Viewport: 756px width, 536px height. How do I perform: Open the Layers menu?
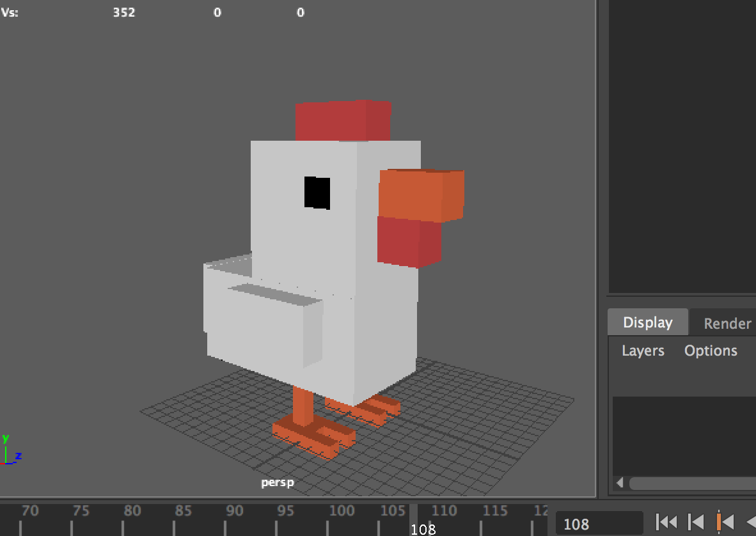click(643, 351)
